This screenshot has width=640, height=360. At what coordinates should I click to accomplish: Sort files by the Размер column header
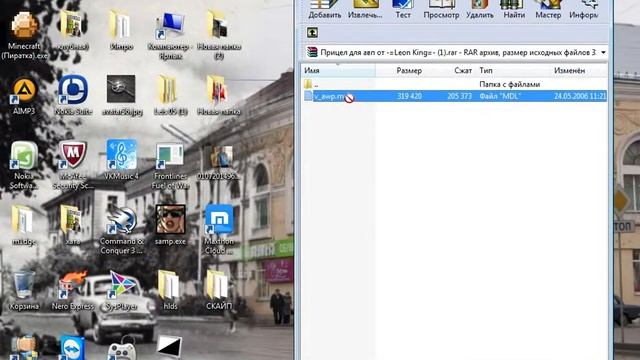409,70
